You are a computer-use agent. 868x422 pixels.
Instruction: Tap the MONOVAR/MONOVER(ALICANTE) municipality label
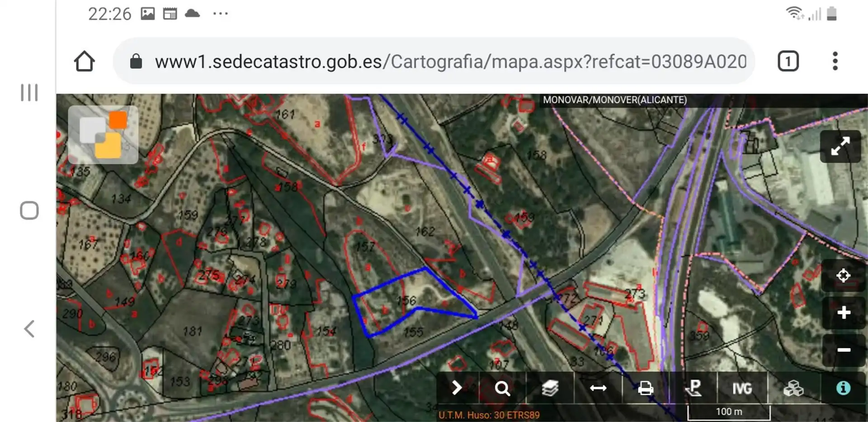[615, 100]
